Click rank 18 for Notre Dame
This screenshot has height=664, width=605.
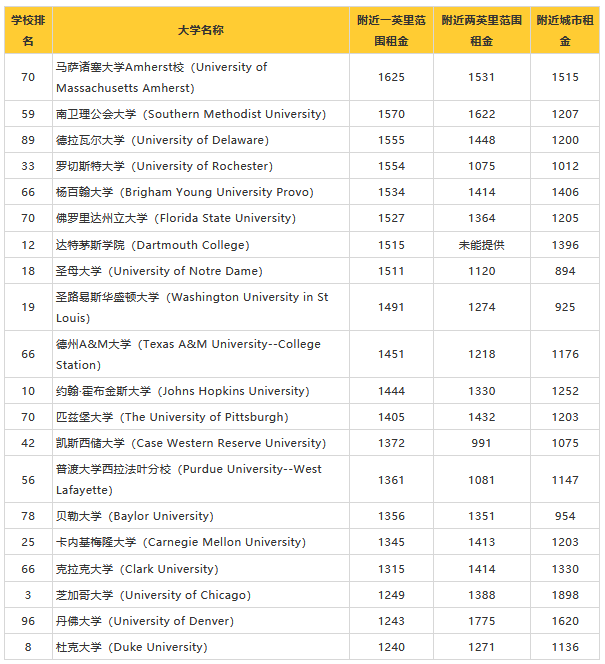click(x=28, y=271)
